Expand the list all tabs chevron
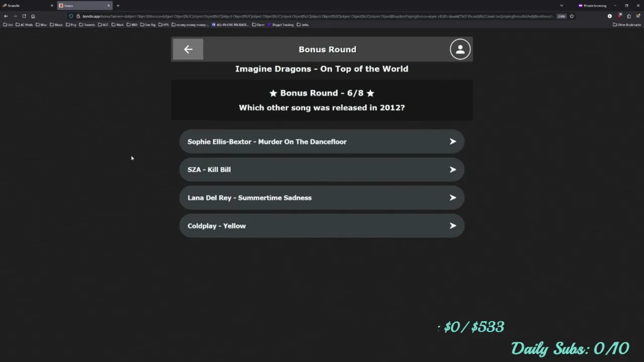This screenshot has height=362, width=644. coord(561,6)
